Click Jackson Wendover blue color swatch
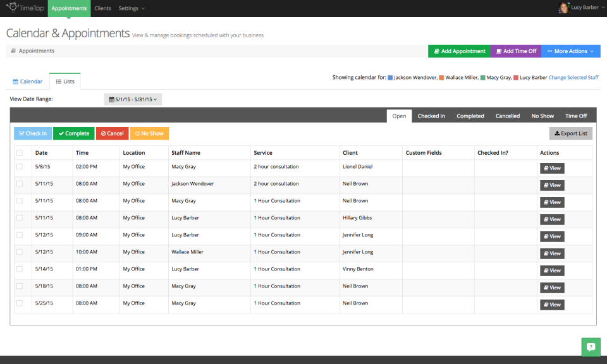Image resolution: width=607 pixels, height=364 pixels. (390, 78)
